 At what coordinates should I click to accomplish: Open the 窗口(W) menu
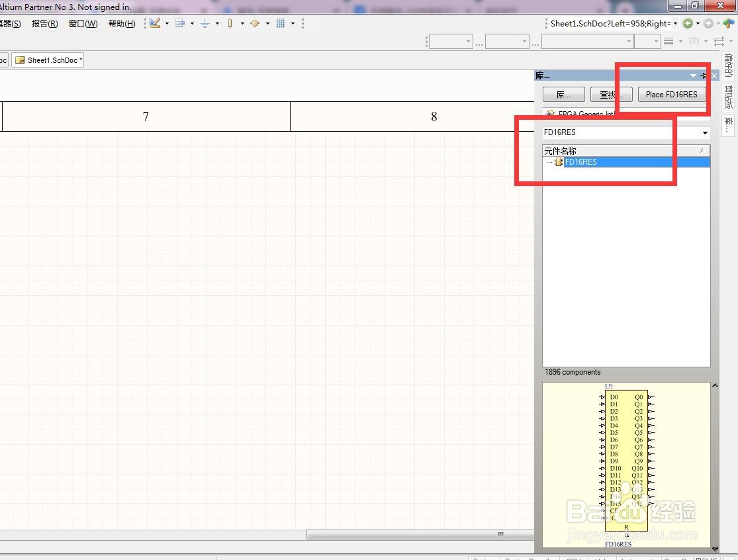[83, 24]
